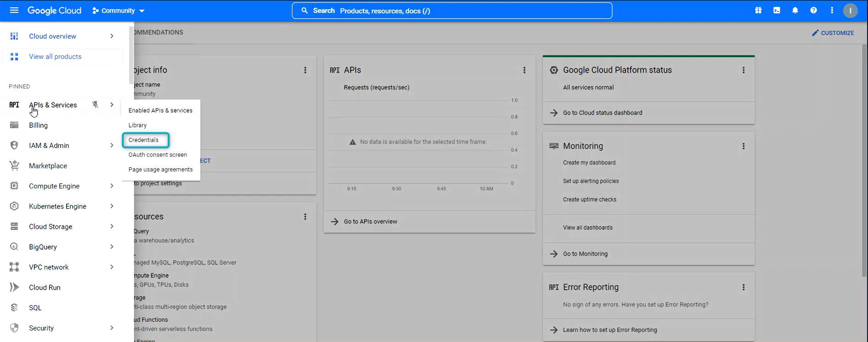The width and height of the screenshot is (868, 342).
Task: Open IAM & Admin in the sidebar
Action: tap(49, 145)
